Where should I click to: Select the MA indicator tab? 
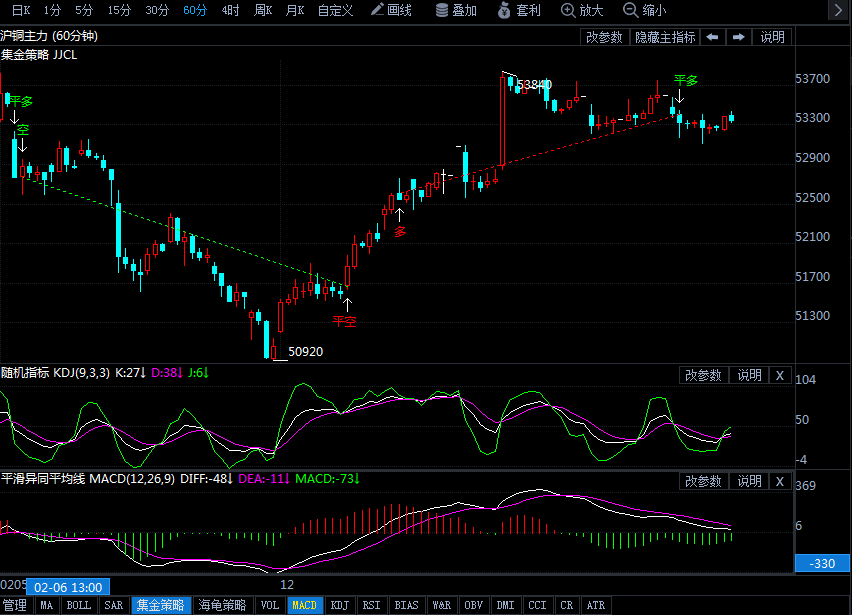tap(47, 605)
